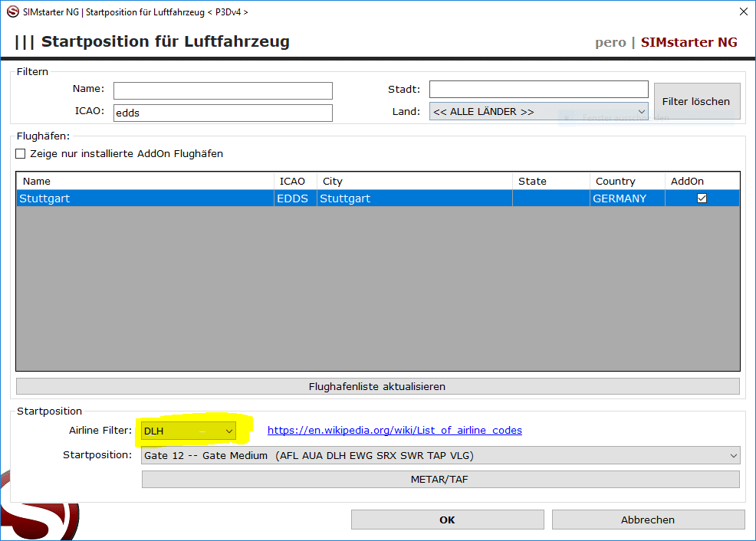Cancel using the Abbrechen button
Viewport: 756px width, 541px height.
point(647,520)
